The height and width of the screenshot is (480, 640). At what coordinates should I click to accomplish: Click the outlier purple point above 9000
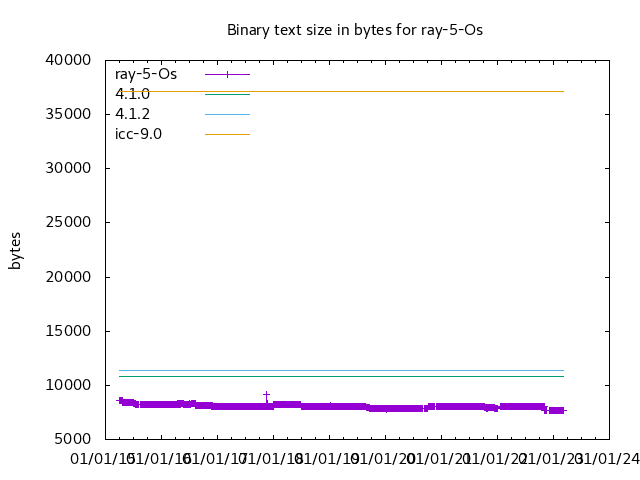point(266,394)
